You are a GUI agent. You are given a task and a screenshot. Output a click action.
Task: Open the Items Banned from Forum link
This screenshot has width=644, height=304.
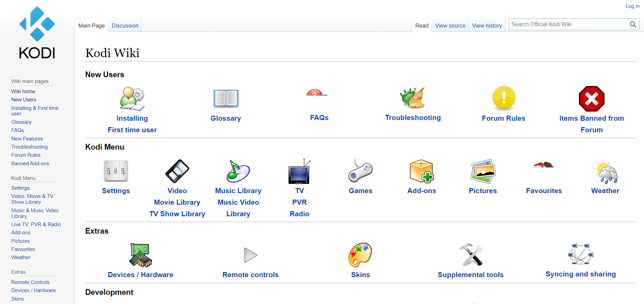click(x=592, y=124)
